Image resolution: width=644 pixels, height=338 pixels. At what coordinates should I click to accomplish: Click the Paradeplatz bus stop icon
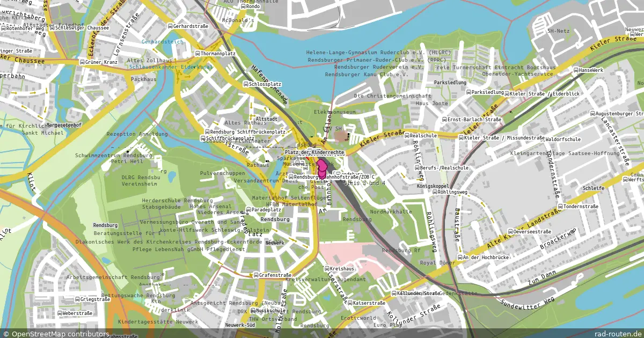click(248, 210)
